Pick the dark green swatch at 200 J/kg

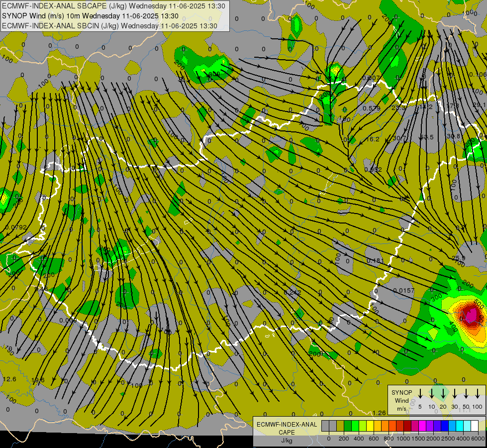[x=348, y=426]
